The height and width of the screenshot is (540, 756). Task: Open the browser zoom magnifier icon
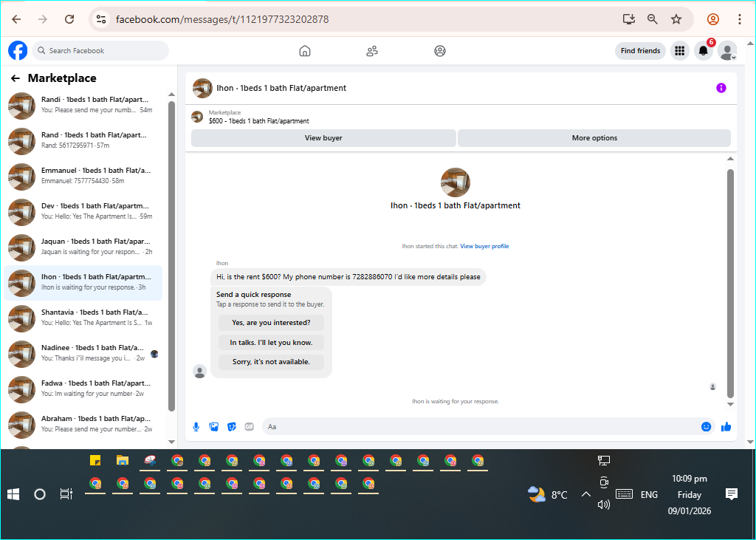click(653, 19)
